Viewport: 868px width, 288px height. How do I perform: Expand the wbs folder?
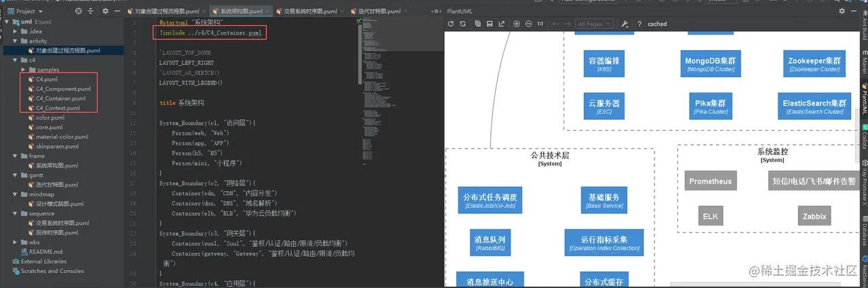pos(15,242)
